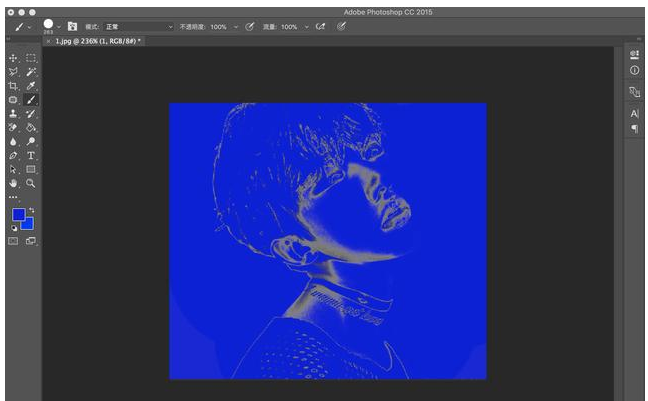The height and width of the screenshot is (401, 648).
Task: Open the opacity slider dropdown arrow
Action: pyautogui.click(x=236, y=27)
